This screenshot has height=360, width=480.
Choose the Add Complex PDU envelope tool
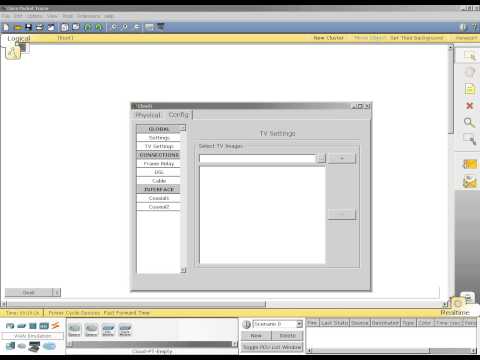click(x=470, y=182)
